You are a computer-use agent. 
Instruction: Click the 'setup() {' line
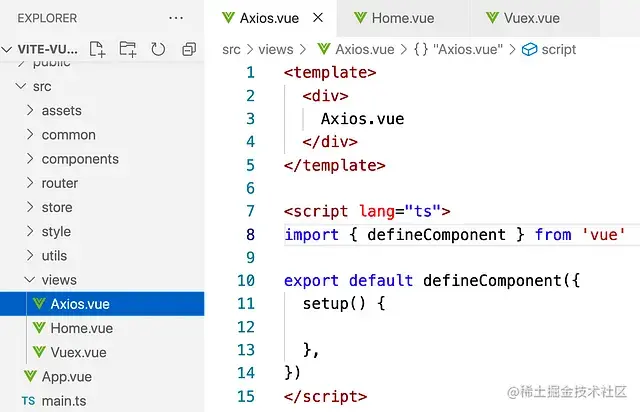pyautogui.click(x=344, y=304)
